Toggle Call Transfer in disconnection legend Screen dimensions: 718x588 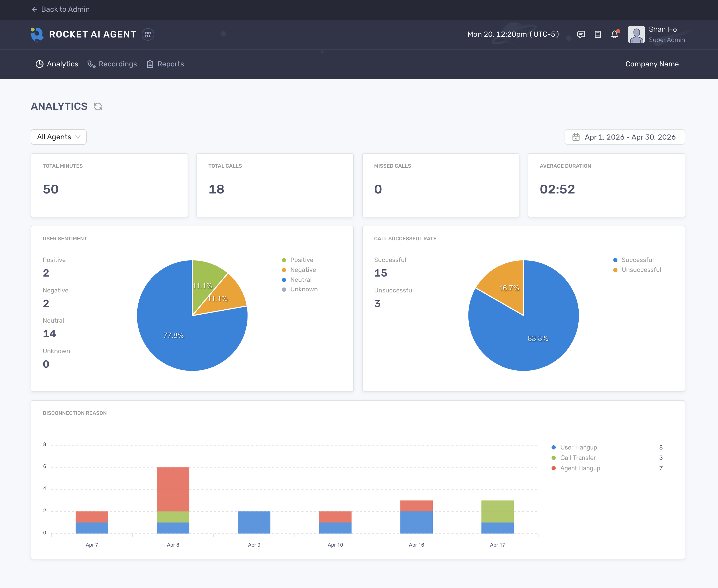coord(577,458)
